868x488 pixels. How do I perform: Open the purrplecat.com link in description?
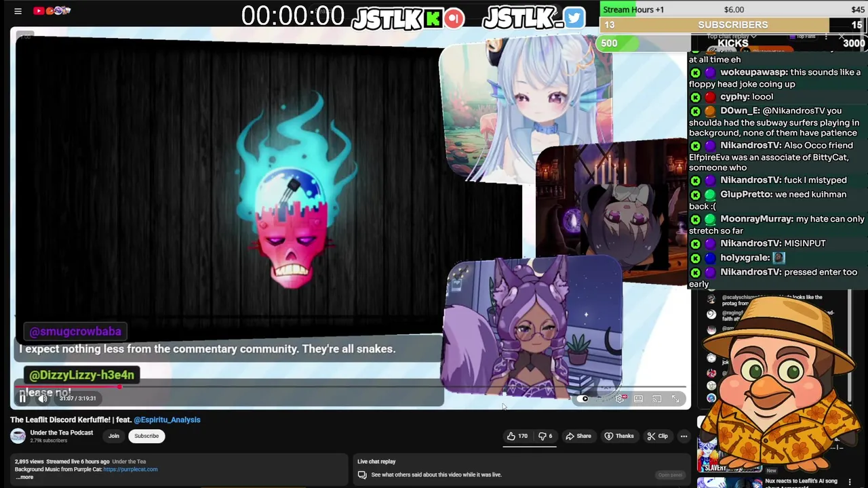pyautogui.click(x=130, y=469)
